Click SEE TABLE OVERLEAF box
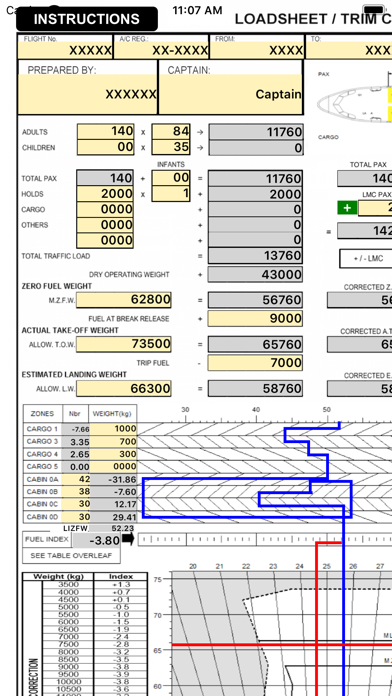The height and width of the screenshot is (696, 392). tap(71, 556)
